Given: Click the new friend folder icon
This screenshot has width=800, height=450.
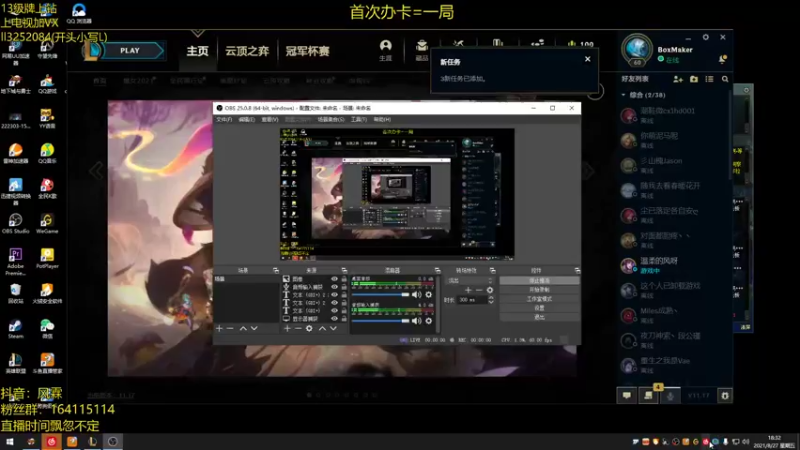Looking at the screenshot, I should pyautogui.click(x=694, y=79).
